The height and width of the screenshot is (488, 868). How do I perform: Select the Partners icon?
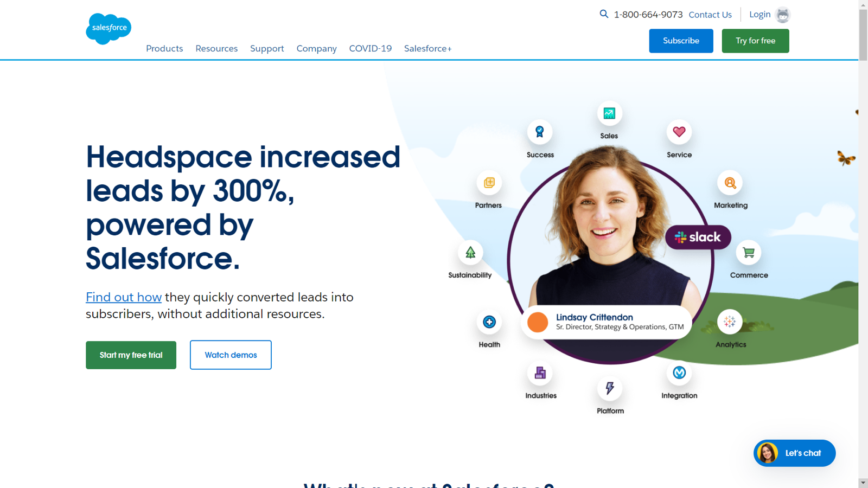(x=489, y=183)
